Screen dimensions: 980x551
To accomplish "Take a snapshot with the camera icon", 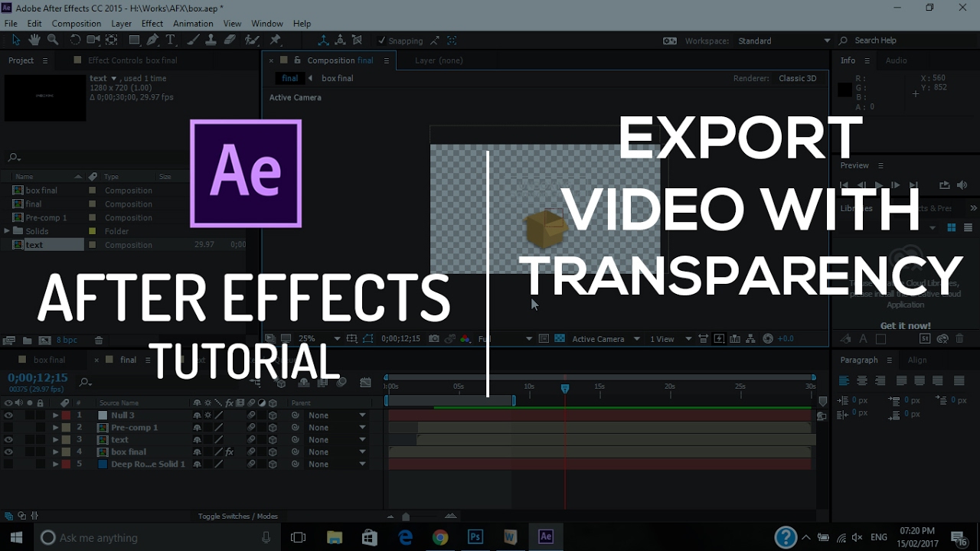I will [434, 338].
